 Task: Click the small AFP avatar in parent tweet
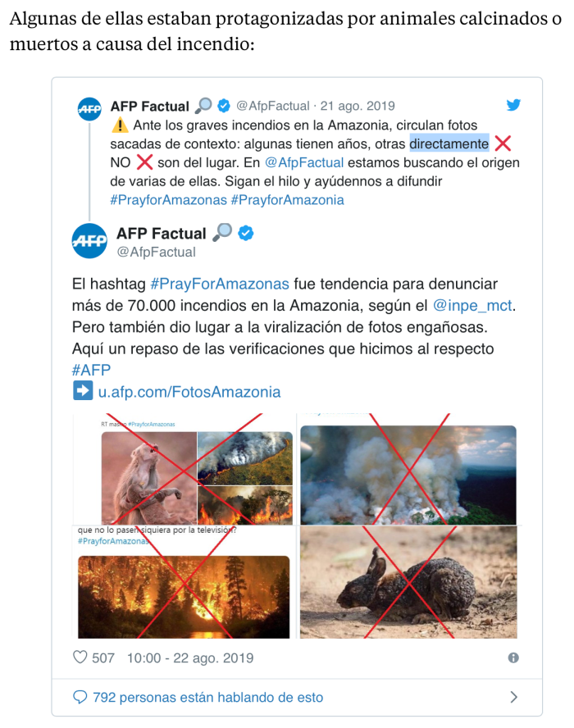coord(89,109)
